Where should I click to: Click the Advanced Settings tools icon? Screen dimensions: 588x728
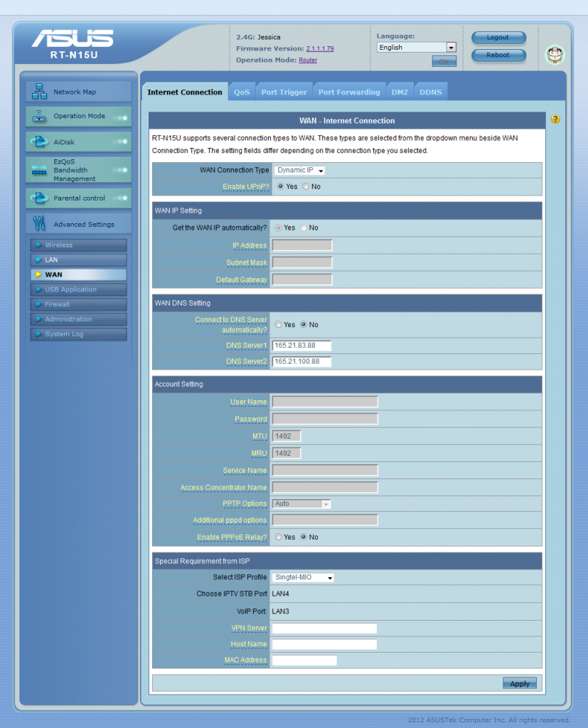click(40, 224)
